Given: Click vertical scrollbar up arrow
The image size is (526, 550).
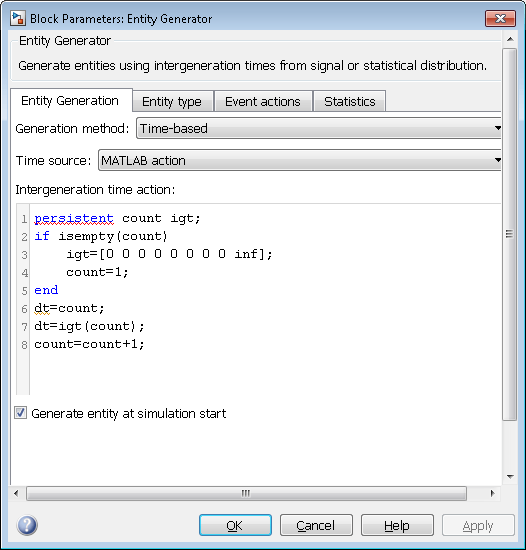Looking at the screenshot, I should click(x=510, y=39).
